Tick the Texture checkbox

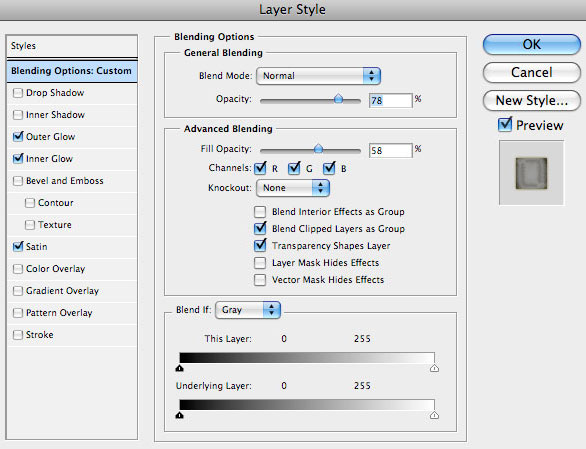coord(30,225)
